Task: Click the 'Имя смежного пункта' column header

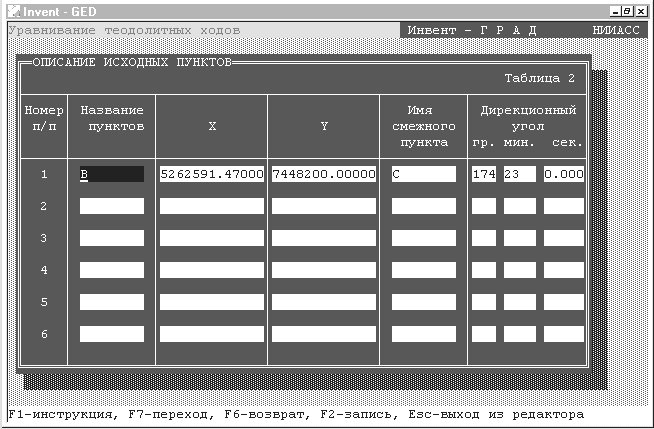Action: [424, 126]
